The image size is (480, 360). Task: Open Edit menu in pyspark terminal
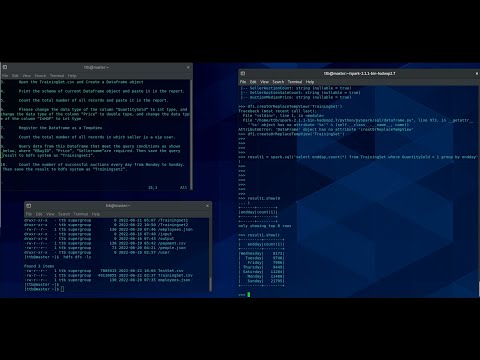tap(253, 82)
